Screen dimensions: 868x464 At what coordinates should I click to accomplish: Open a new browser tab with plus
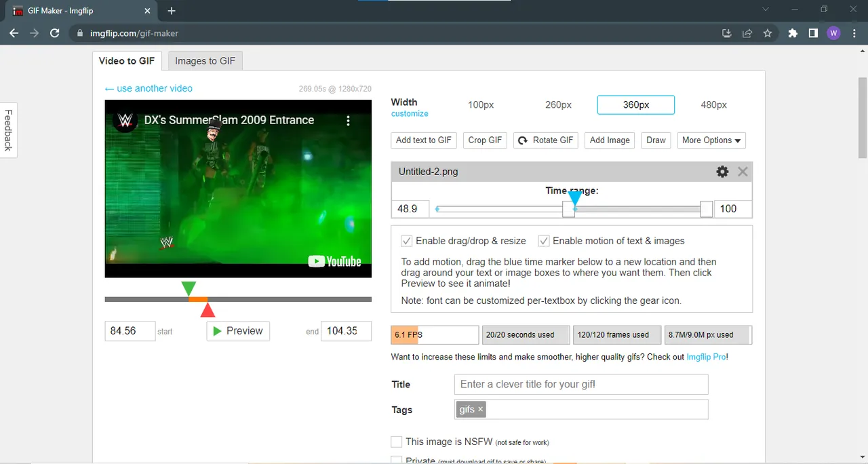coord(172,11)
